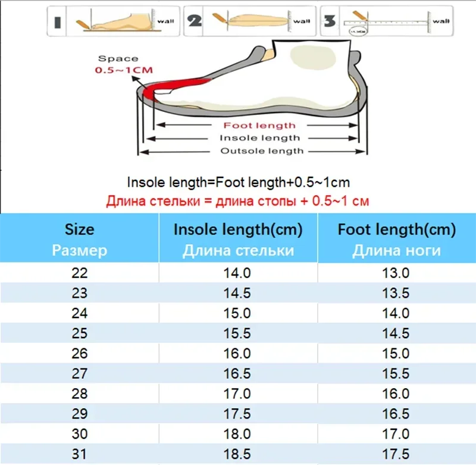The image size is (476, 465).
Task: Click foot length '16.5' in the size 29 row
Action: click(x=396, y=414)
